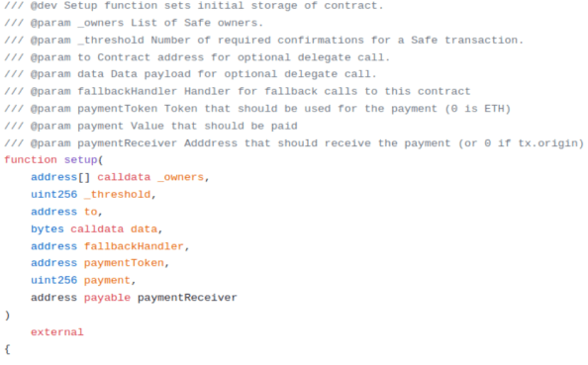Click the 'tx.origin' text in comment
This screenshot has height=365, width=588.
click(547, 143)
